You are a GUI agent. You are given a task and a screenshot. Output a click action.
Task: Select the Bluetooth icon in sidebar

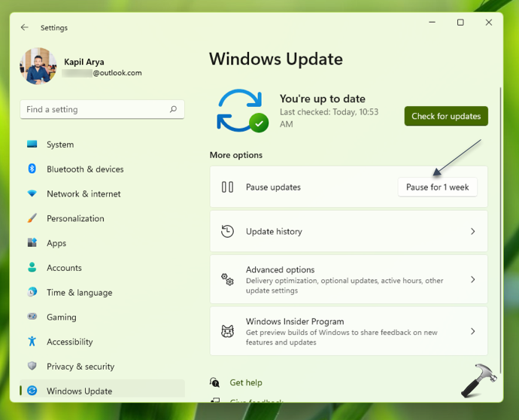[x=32, y=169]
